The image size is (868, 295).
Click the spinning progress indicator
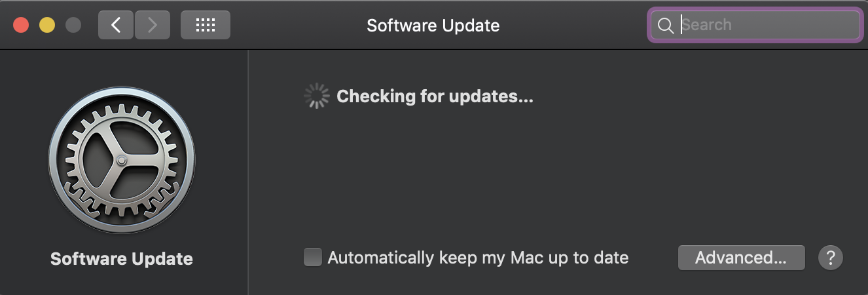point(317,96)
